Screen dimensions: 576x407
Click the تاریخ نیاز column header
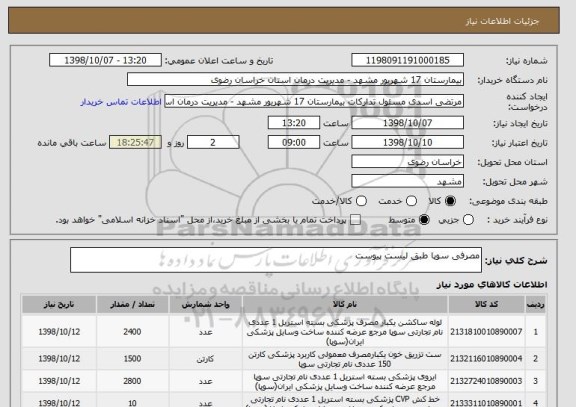pos(59,305)
